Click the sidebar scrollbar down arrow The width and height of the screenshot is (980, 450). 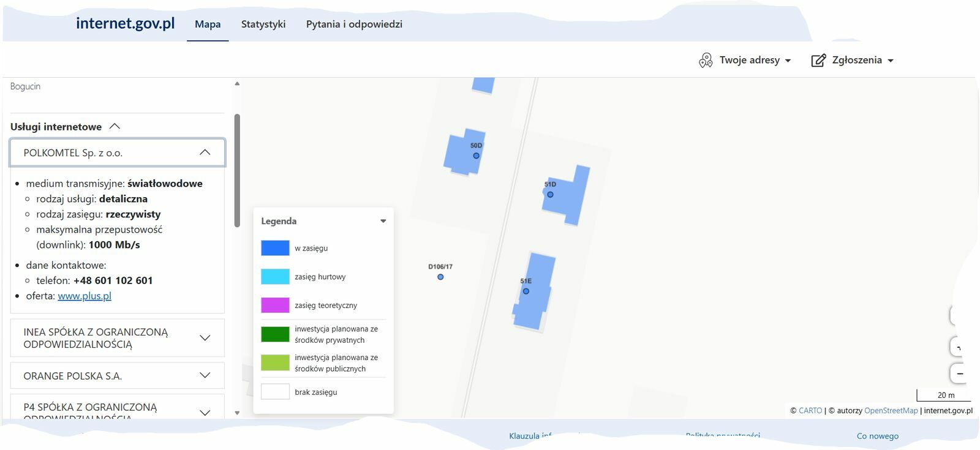(237, 413)
